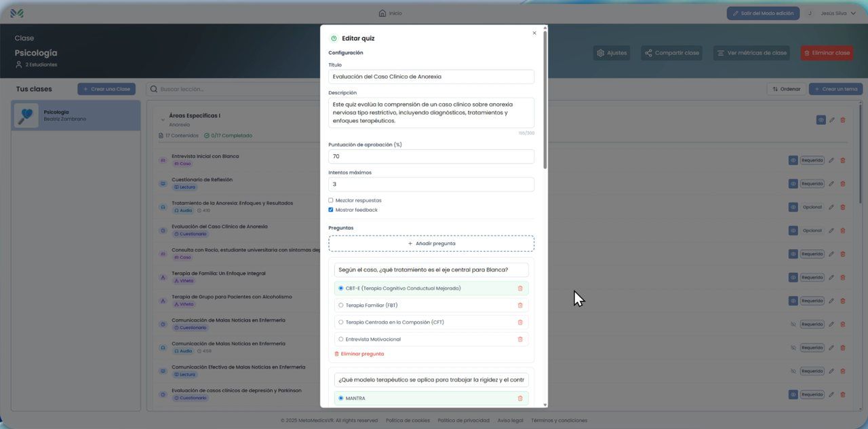Edit the Entrevista inicial con Blanca lesson

(x=831, y=160)
